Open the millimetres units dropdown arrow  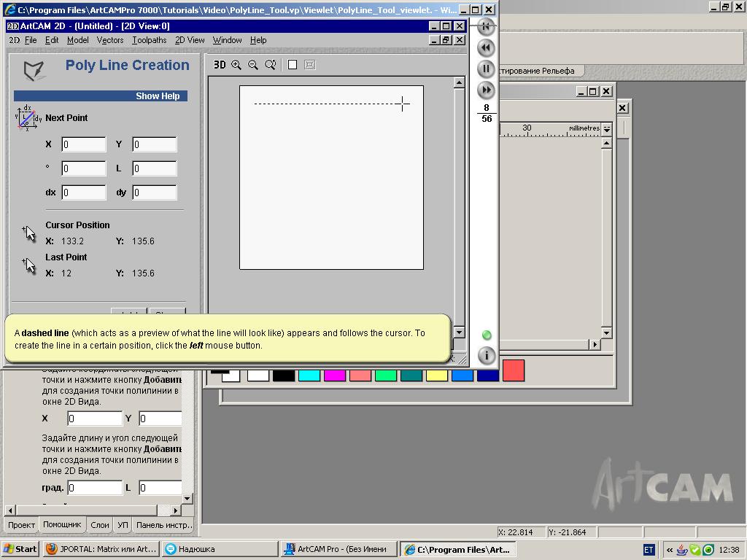[x=606, y=128]
